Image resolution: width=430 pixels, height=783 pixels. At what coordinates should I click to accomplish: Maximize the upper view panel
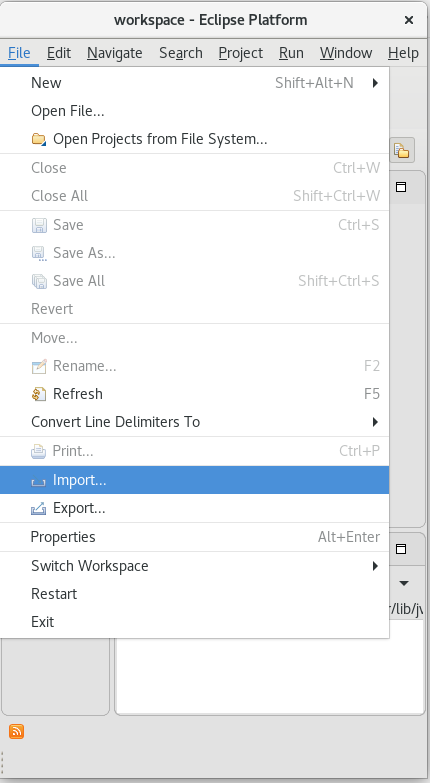point(401,187)
